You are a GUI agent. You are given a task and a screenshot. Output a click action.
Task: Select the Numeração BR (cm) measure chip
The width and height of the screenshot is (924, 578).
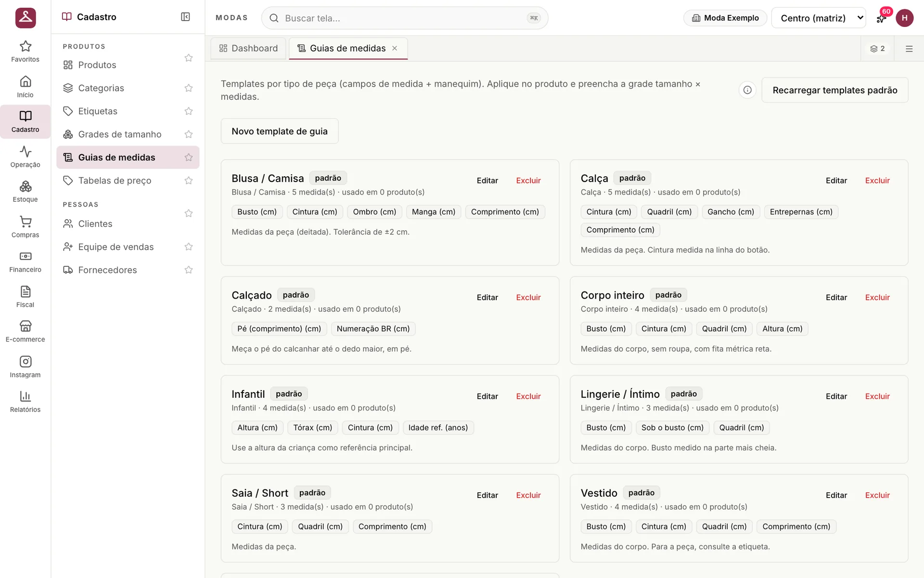tap(373, 329)
